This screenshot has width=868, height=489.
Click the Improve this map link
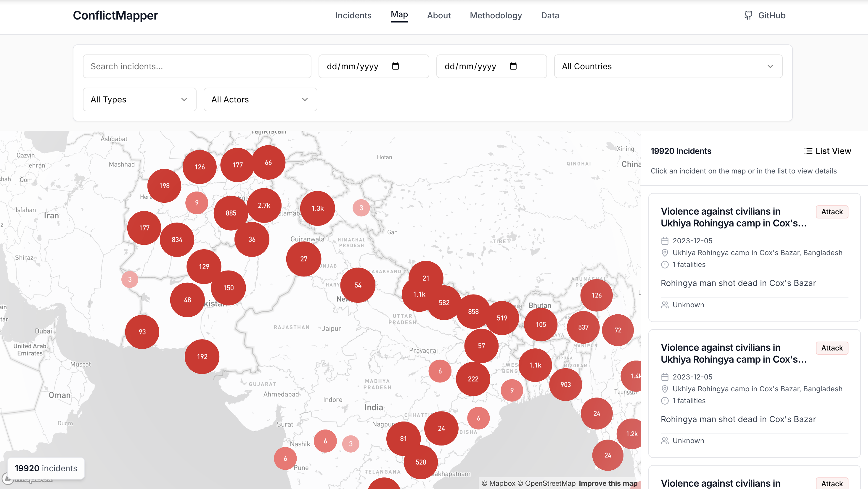pyautogui.click(x=608, y=483)
